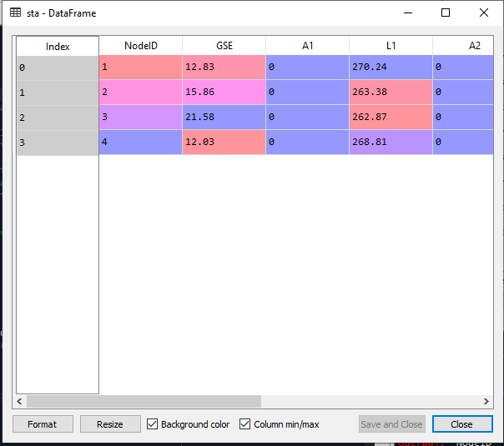Viewport: 504px width, 446px height.
Task: Click L1 cell 270.24
Action: tap(391, 68)
